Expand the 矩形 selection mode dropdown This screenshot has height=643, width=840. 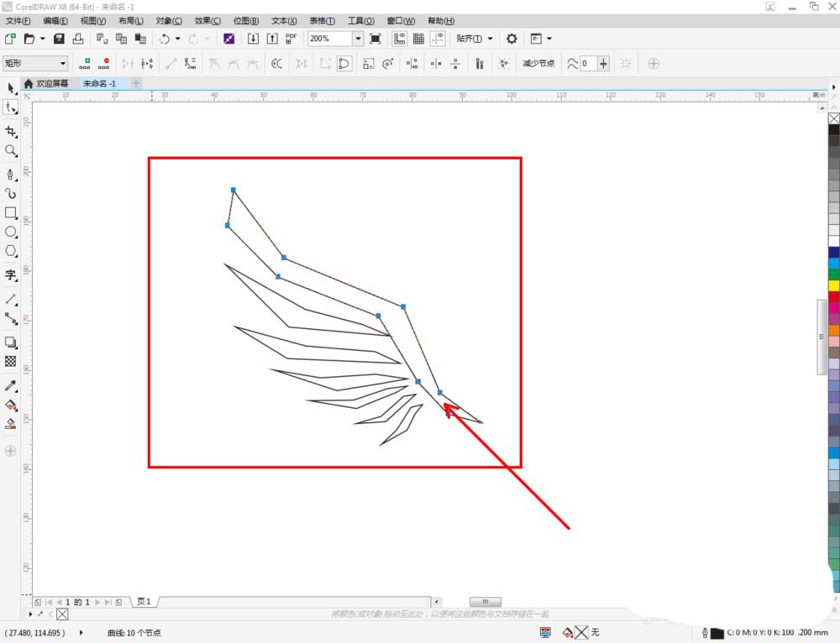point(62,63)
